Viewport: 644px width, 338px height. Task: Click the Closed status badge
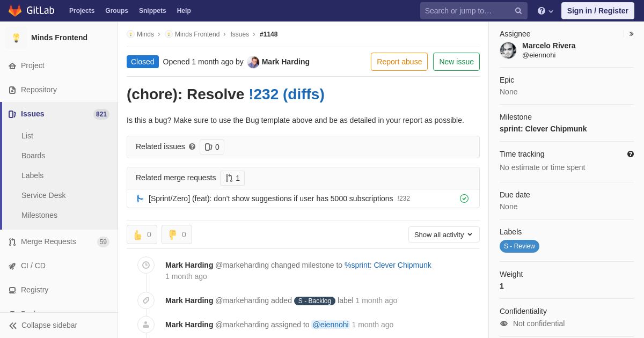(x=143, y=62)
